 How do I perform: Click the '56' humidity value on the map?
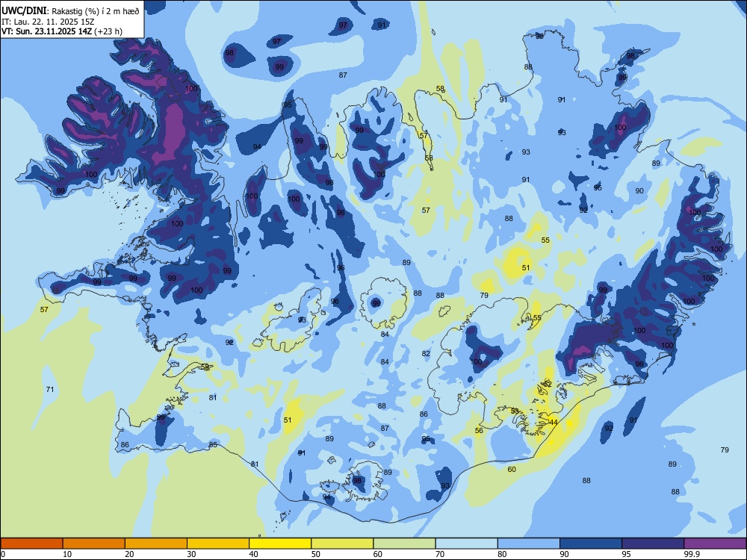480,431
